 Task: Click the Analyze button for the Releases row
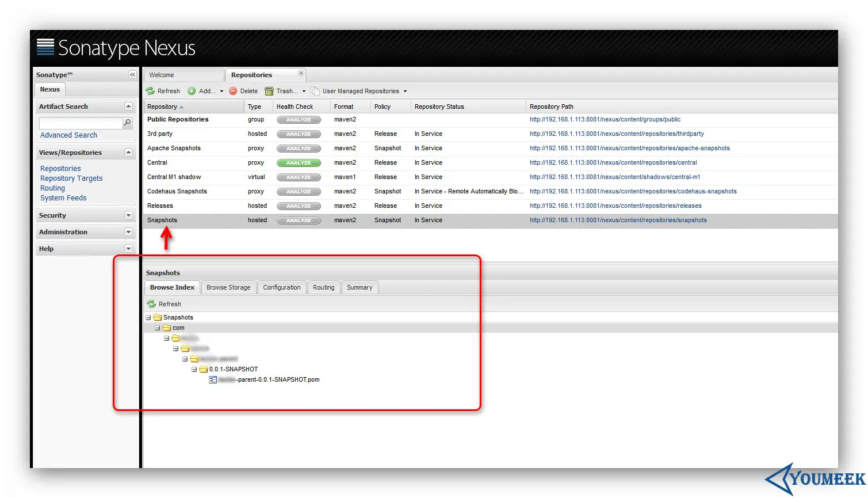point(299,206)
